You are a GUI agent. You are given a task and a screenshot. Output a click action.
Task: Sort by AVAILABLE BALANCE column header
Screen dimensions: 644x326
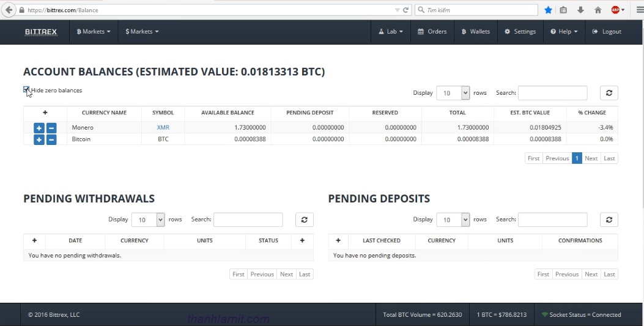(228, 113)
